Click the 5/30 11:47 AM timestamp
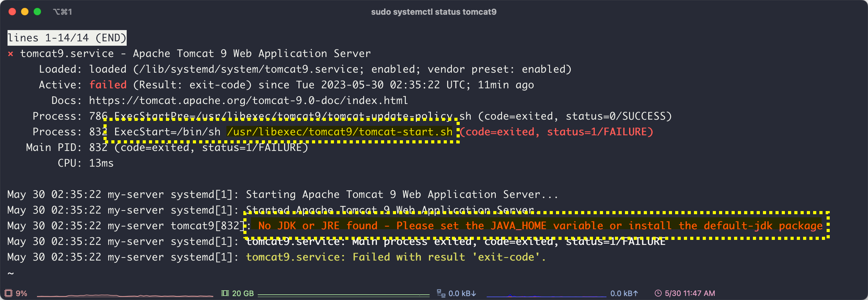The image size is (868, 300). pyautogui.click(x=690, y=293)
